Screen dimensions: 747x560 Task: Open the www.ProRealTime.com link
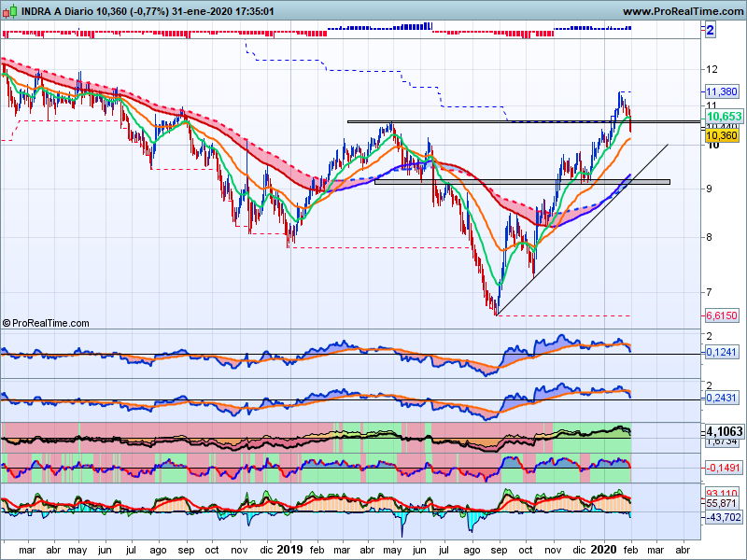click(683, 11)
